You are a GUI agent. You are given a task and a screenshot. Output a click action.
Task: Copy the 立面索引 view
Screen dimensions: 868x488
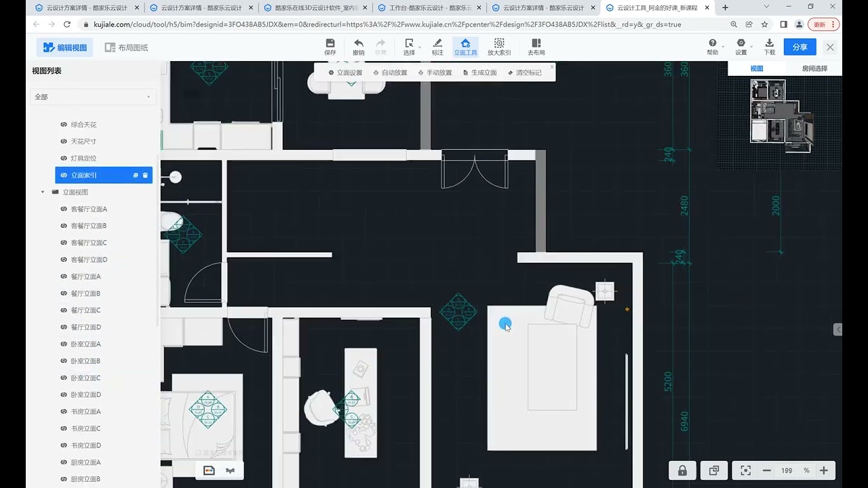pyautogui.click(x=136, y=175)
